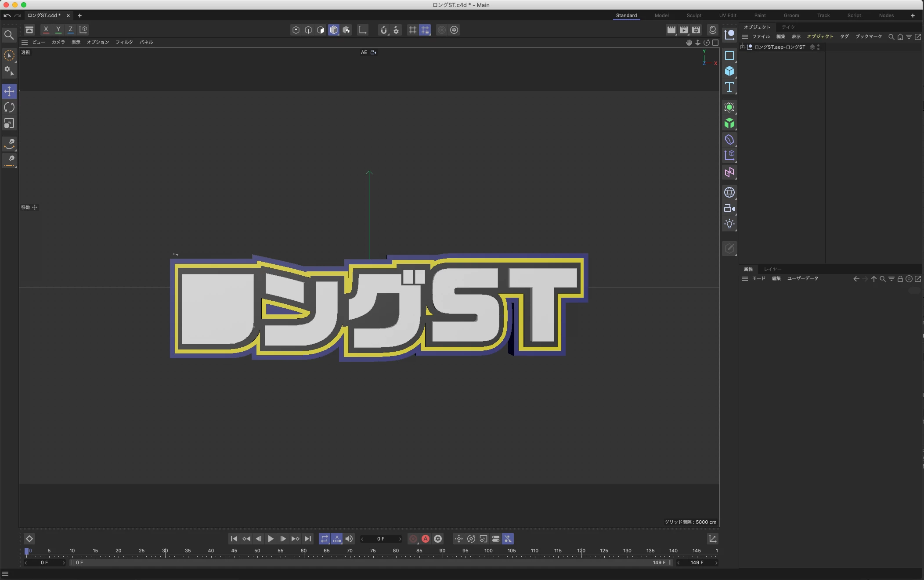Toggle X axis lock
Viewport: 924px width, 580px height.
46,30
